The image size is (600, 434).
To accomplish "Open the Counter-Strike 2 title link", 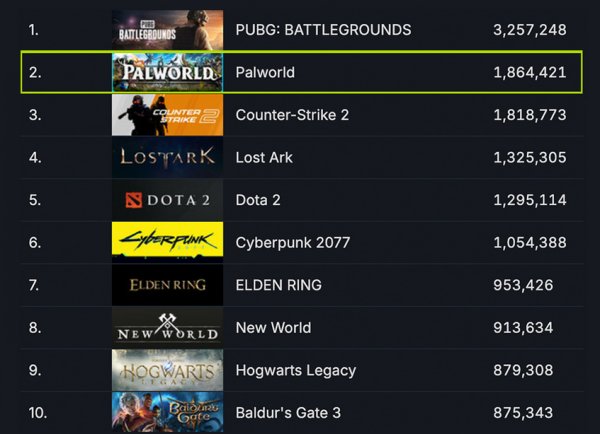I will tap(292, 115).
